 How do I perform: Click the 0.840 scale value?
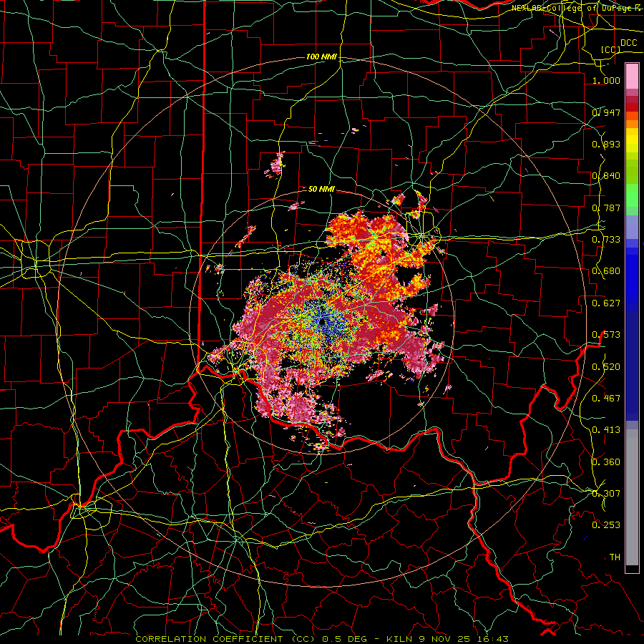606,176
